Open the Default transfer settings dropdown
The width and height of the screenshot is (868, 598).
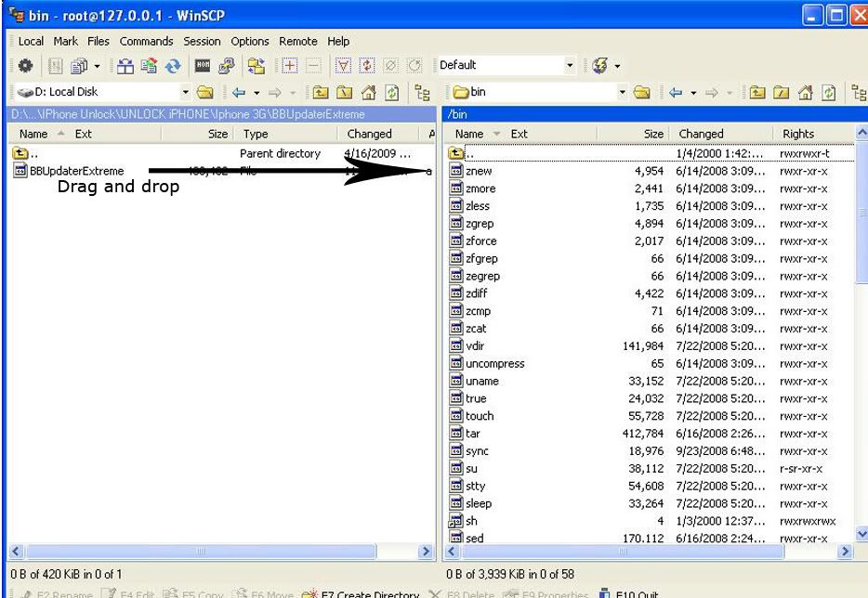[571, 65]
